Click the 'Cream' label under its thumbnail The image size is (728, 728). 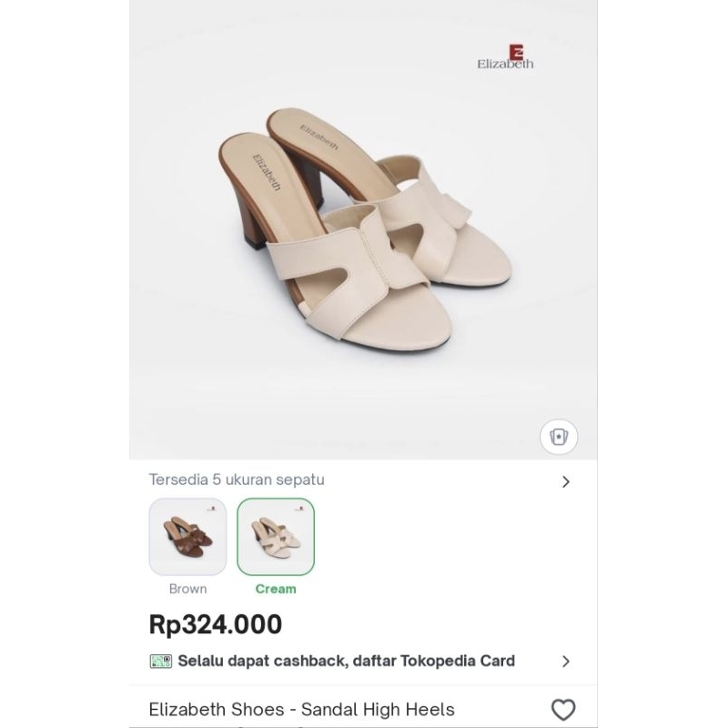click(x=277, y=588)
